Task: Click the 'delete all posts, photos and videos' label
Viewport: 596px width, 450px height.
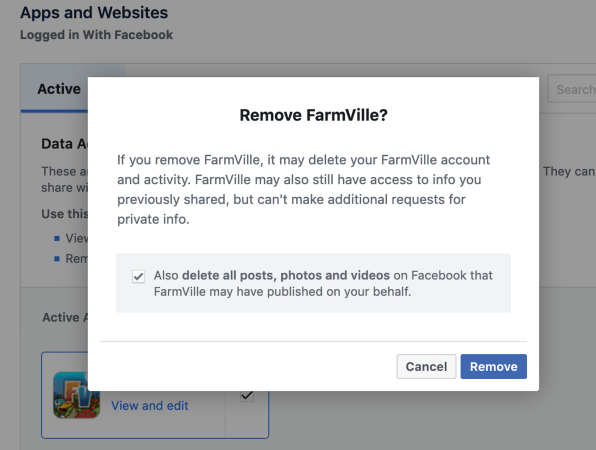Action: point(286,275)
